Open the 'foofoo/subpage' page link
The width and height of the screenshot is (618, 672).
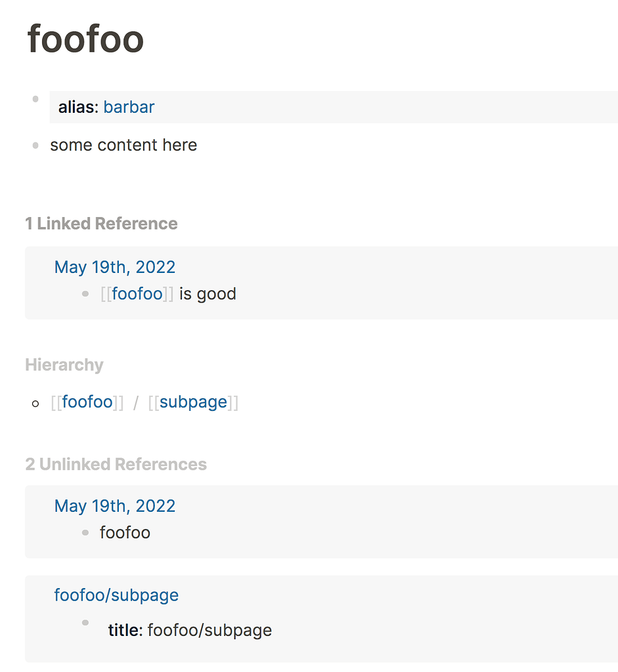[x=116, y=595]
